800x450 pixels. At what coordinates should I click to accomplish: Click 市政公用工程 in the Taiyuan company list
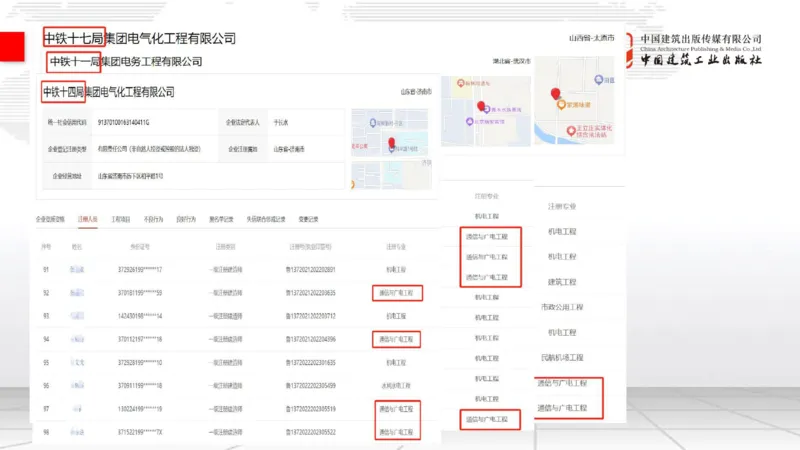[562, 307]
